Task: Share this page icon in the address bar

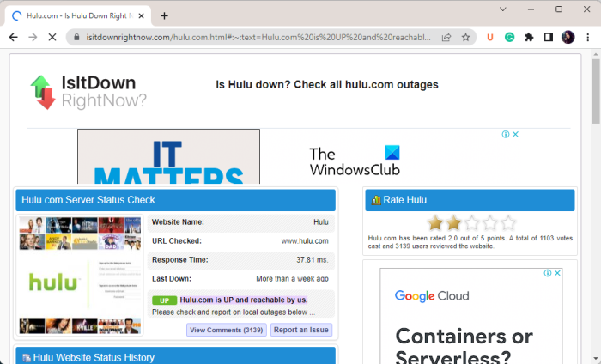Action: (446, 37)
